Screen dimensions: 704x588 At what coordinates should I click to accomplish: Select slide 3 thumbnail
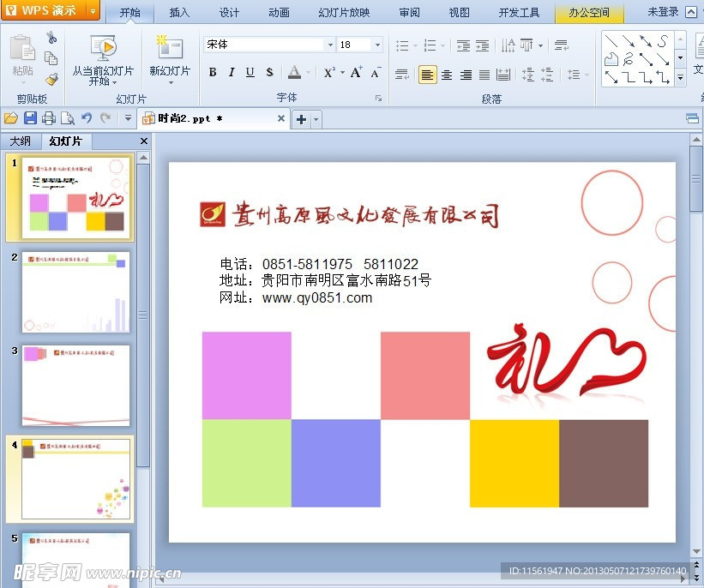[75, 386]
